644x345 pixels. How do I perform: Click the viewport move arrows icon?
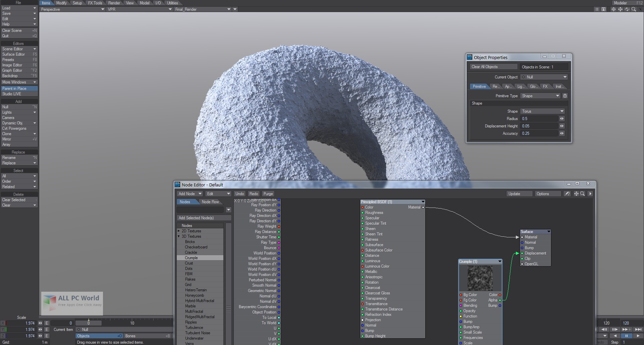[620, 9]
